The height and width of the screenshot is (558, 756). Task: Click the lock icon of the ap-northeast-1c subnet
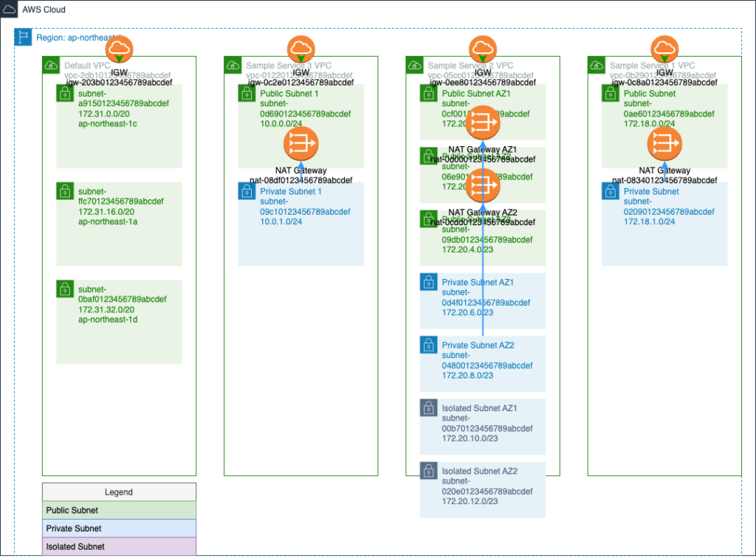(65, 94)
